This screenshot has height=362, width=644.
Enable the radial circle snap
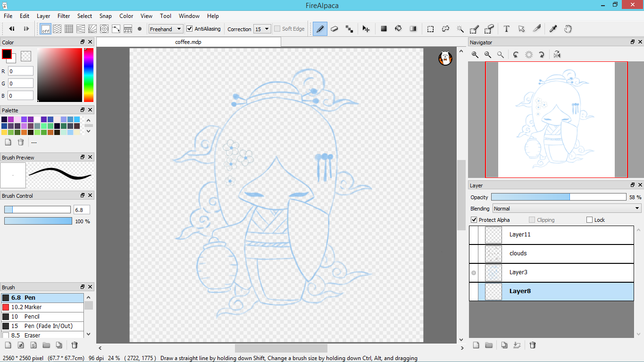tap(104, 29)
